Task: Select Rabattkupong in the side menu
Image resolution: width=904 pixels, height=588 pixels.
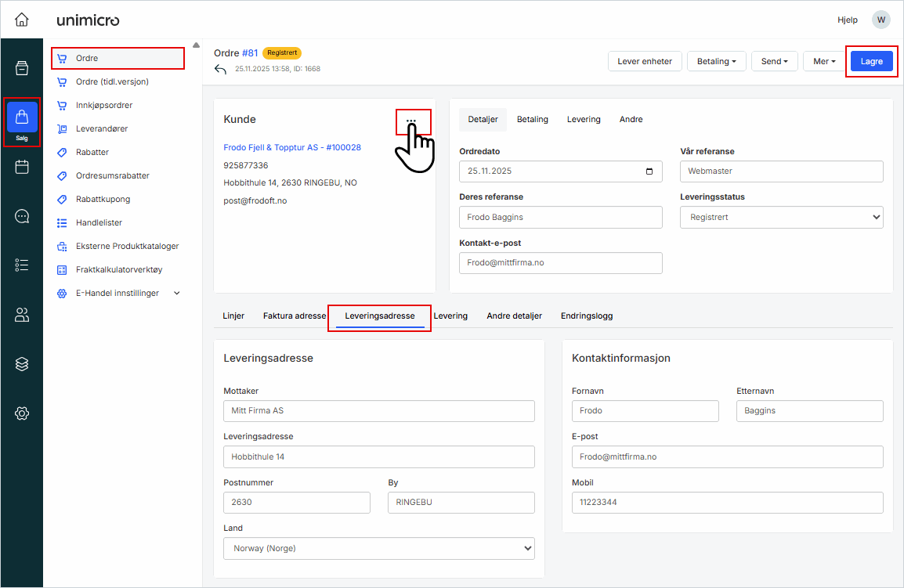Action: click(x=103, y=199)
